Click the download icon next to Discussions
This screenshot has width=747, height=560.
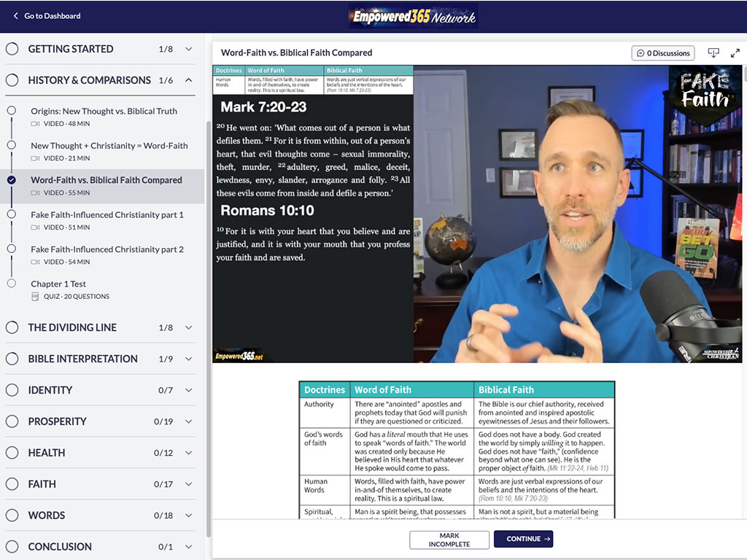point(713,52)
